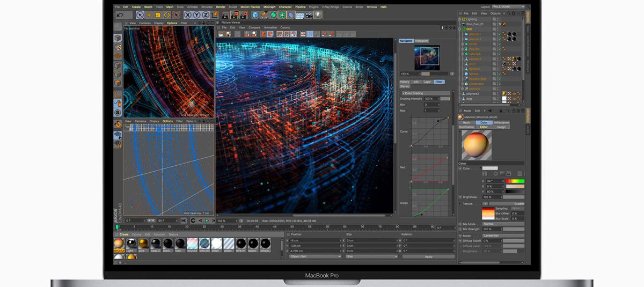Select the gold material thumbnail

(143, 244)
